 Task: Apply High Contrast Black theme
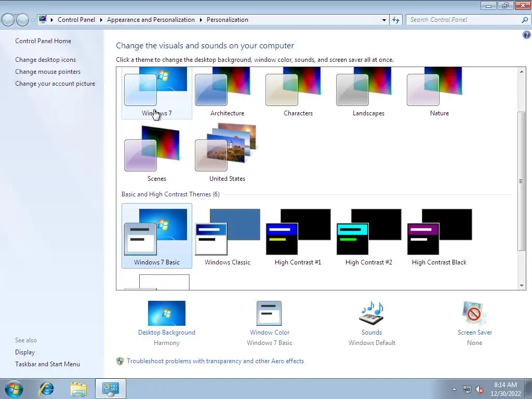440,236
